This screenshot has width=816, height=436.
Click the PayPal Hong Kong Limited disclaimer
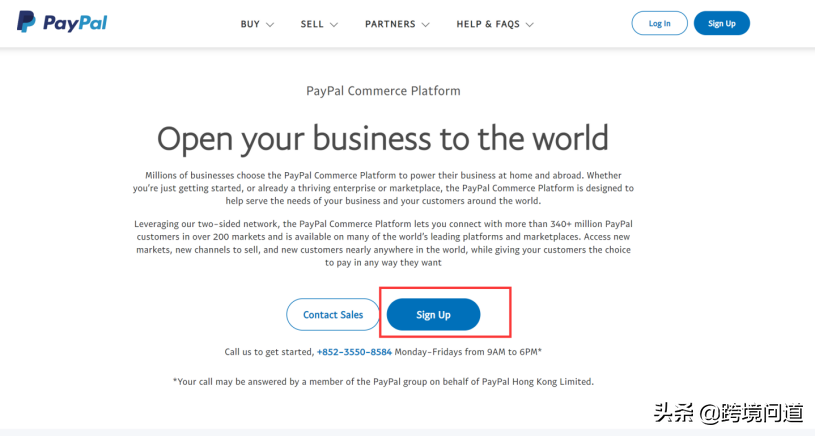click(383, 381)
